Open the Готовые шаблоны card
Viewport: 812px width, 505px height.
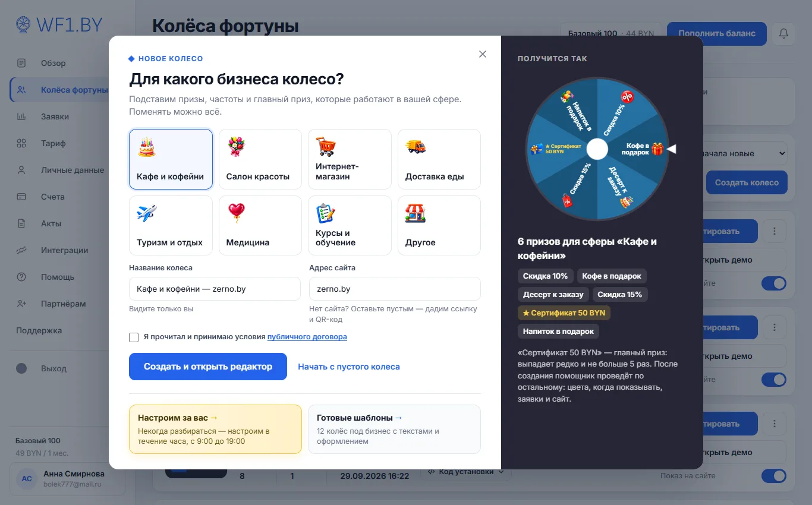point(394,429)
